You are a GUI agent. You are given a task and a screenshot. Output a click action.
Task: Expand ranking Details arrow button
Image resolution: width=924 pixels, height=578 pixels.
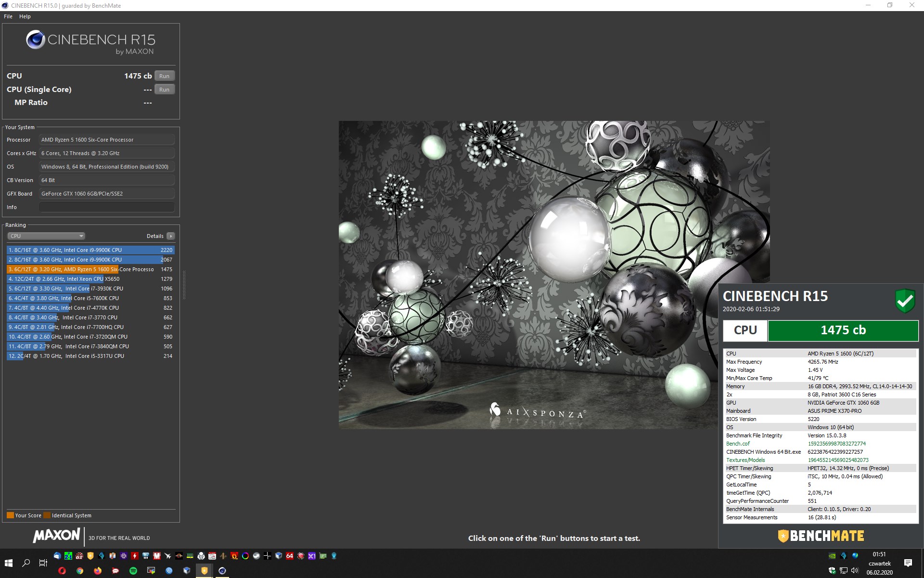click(170, 236)
